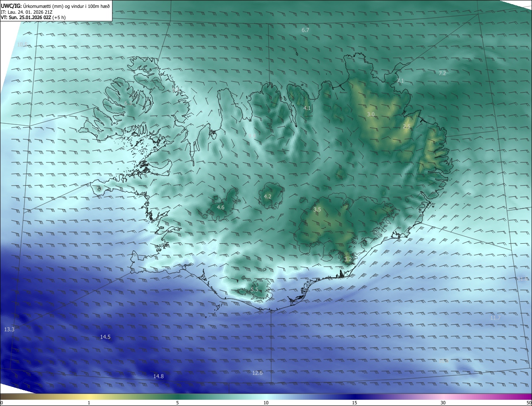
Task: Select the initial time line 'IT: Lau. 24. 01. 2026 21Z'
Action: (27, 12)
